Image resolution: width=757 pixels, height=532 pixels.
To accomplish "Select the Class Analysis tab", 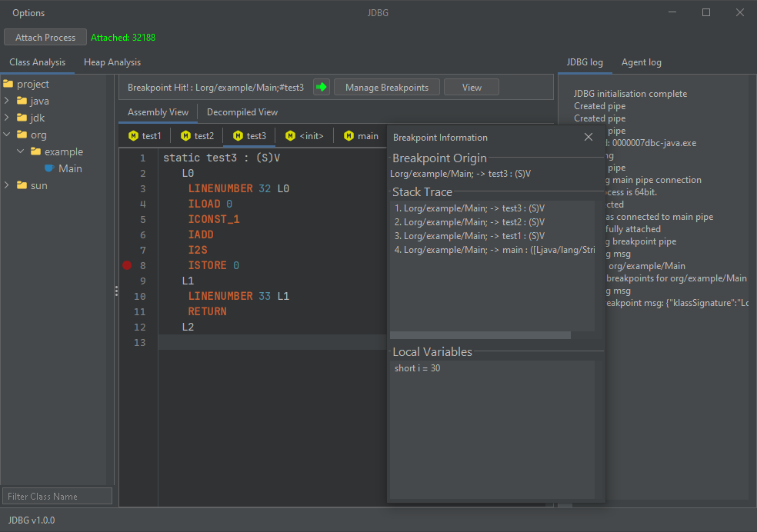I will tap(37, 62).
